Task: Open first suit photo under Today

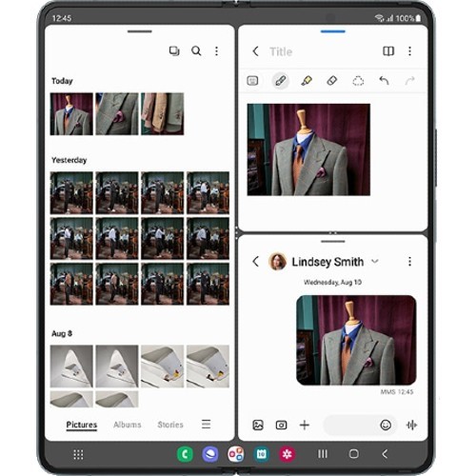Action: tap(71, 114)
